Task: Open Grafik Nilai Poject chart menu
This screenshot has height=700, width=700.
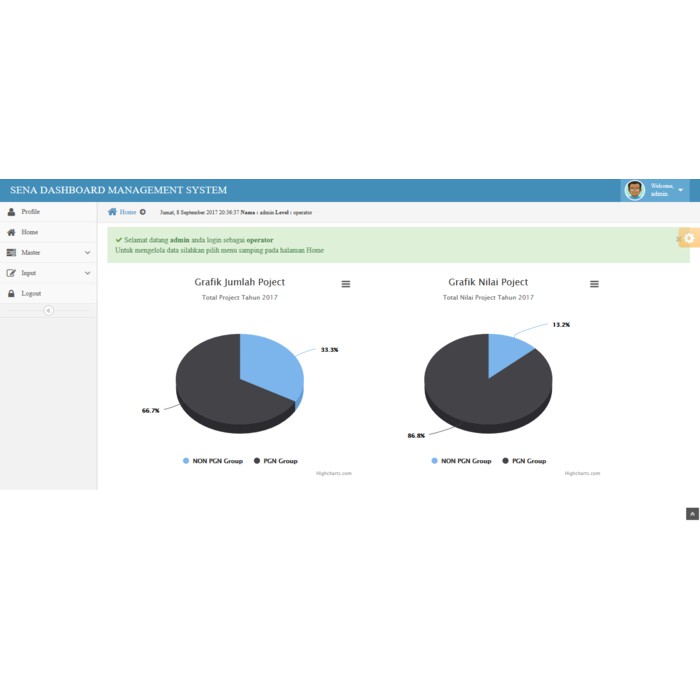Action: (x=594, y=284)
